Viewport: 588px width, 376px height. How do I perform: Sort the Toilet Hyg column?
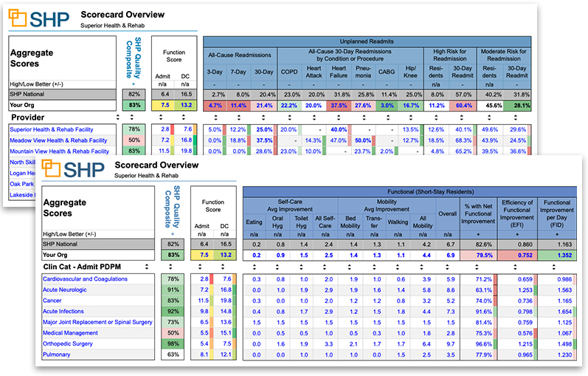301,267
